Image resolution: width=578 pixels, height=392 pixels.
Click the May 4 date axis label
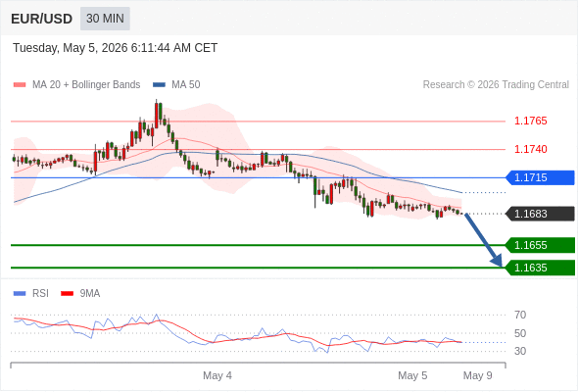point(217,375)
